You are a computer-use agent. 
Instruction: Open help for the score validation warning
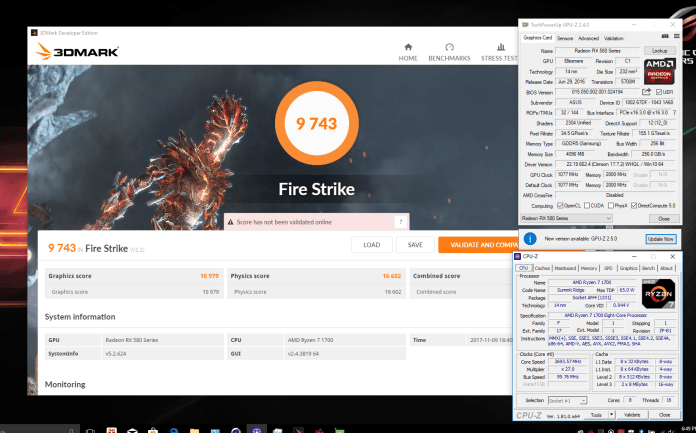point(400,222)
